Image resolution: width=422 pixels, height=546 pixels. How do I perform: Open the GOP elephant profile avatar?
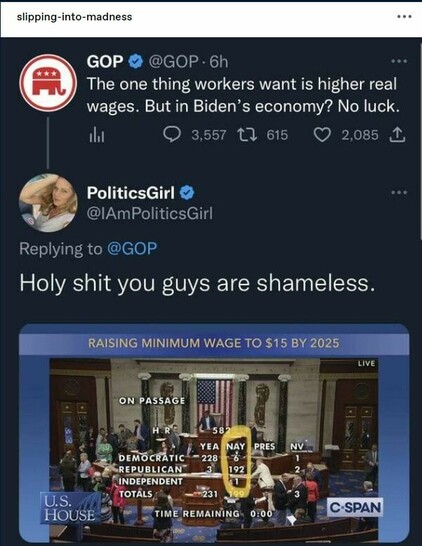pos(48,83)
